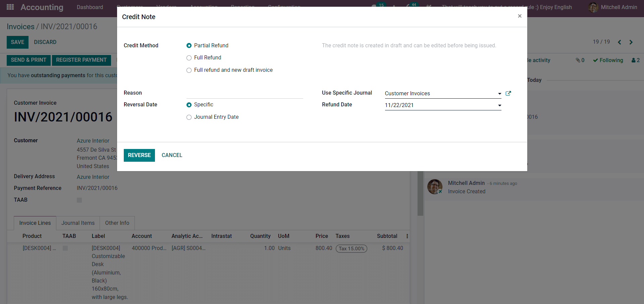The height and width of the screenshot is (304, 644).
Task: Select Specific reversal date option
Action: coord(189,105)
